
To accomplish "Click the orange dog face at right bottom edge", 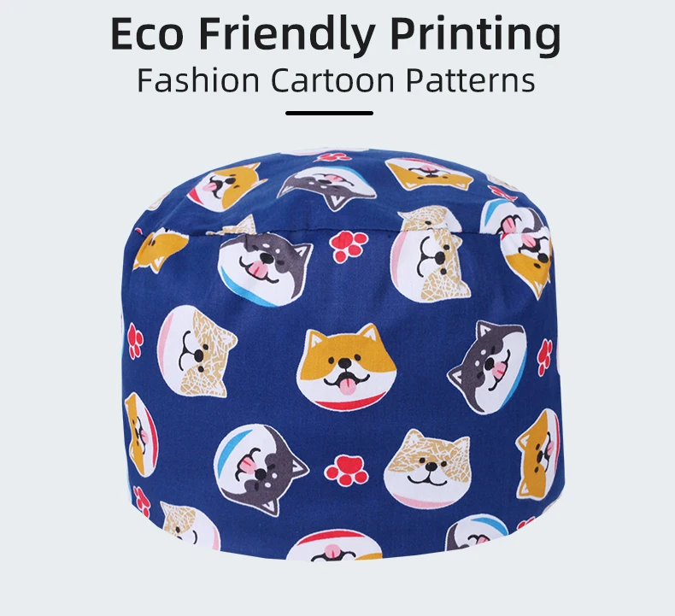I will (538, 455).
